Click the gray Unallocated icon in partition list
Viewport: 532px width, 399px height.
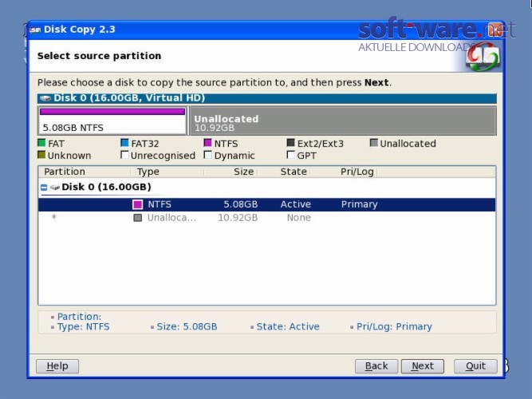click(x=137, y=218)
